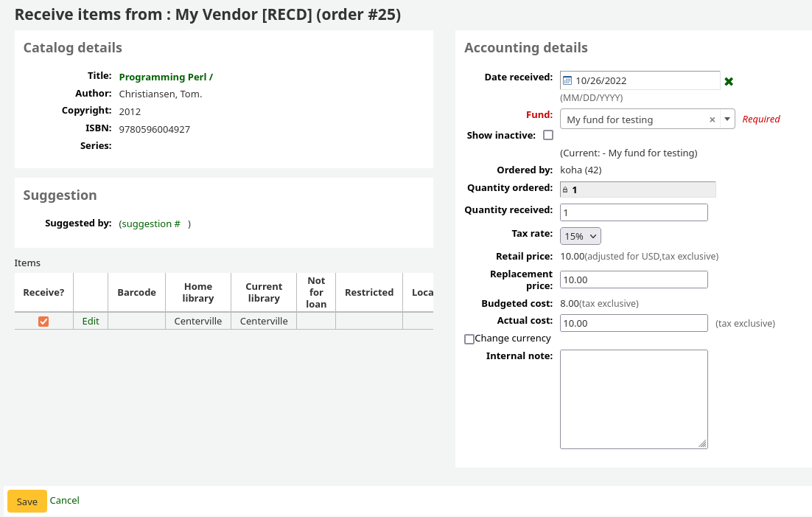Open the Fund dropdown arrow

(727, 119)
